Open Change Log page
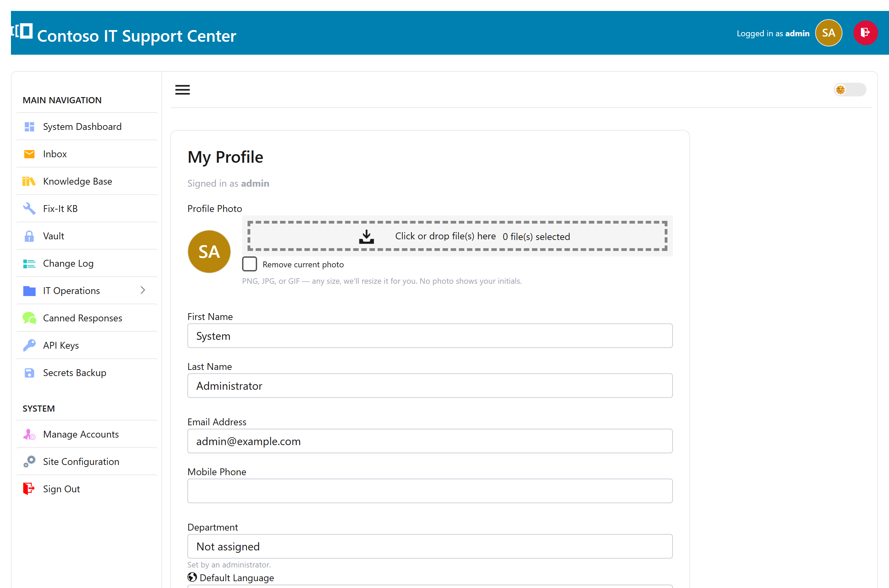Screen dimensions: 889x588 coord(87,264)
